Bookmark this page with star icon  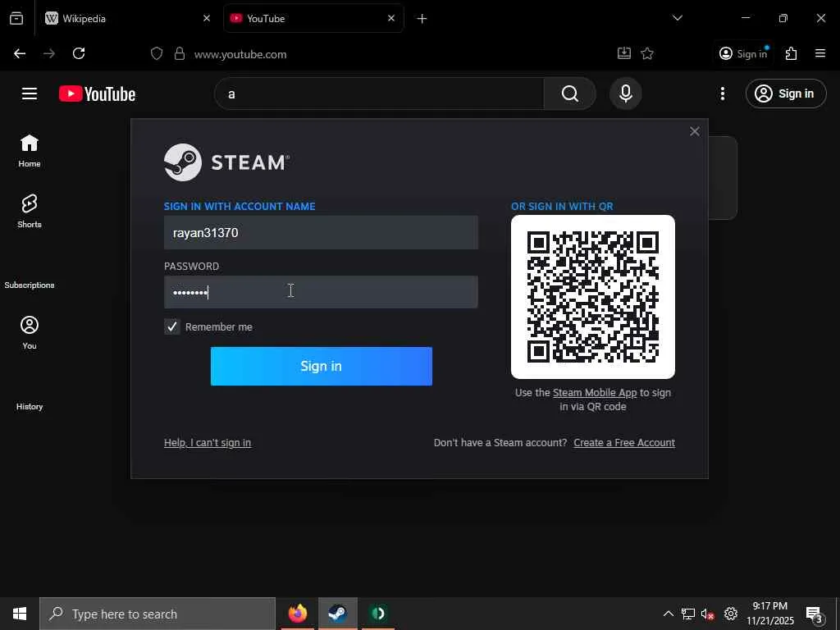[647, 53]
